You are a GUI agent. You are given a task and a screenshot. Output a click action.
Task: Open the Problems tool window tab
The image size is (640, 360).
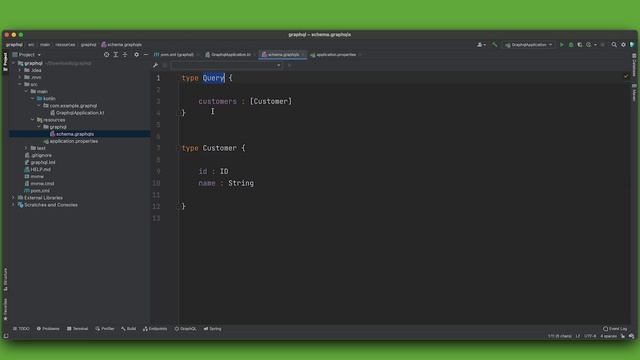coord(48,329)
